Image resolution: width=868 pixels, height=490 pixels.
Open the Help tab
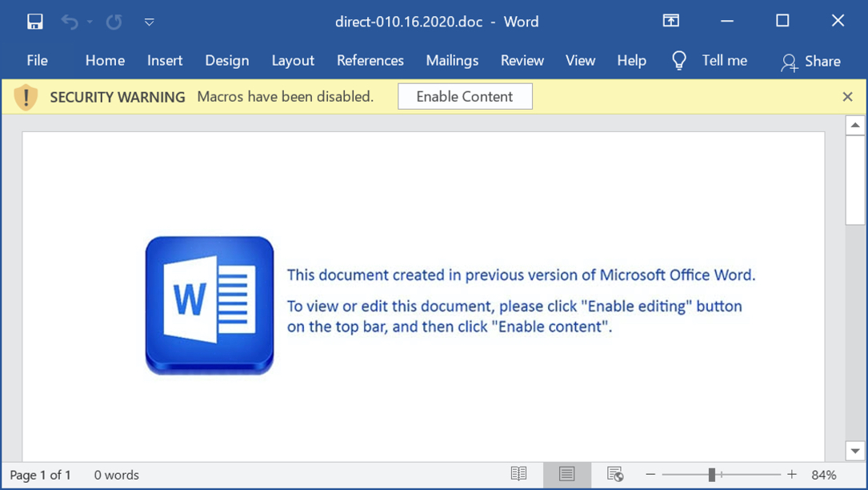[x=632, y=60]
